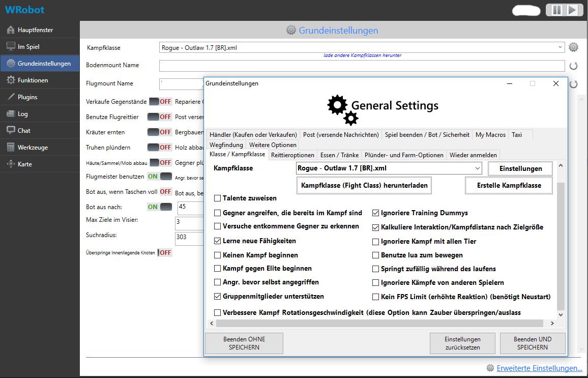The height and width of the screenshot is (378, 588).
Task: Go to Plugins in sidebar
Action: click(x=27, y=97)
